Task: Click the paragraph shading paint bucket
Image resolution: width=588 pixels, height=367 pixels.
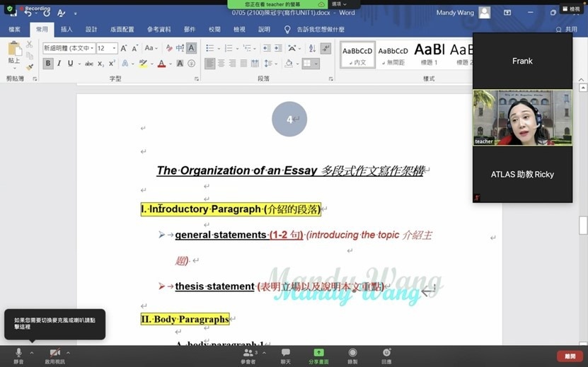Action: coord(289,64)
